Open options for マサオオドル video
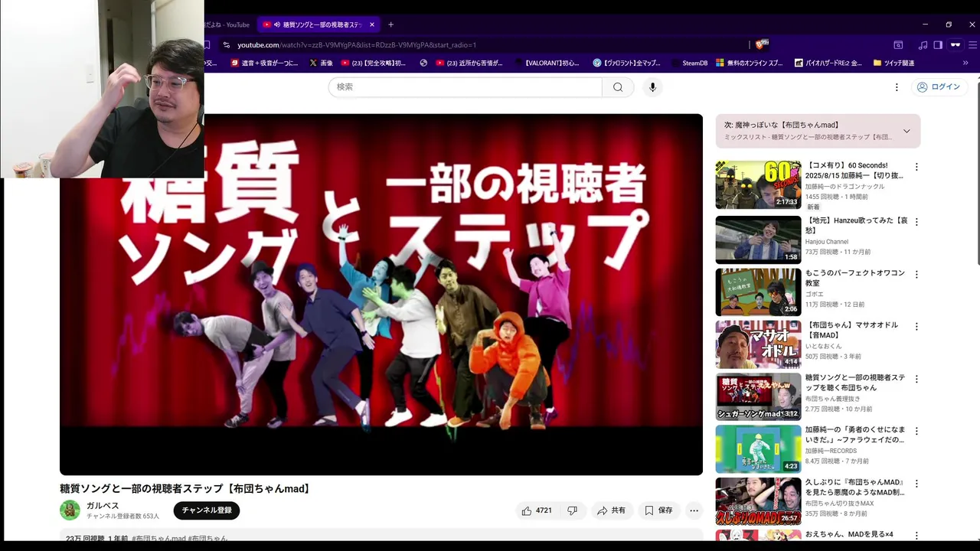 (x=916, y=327)
